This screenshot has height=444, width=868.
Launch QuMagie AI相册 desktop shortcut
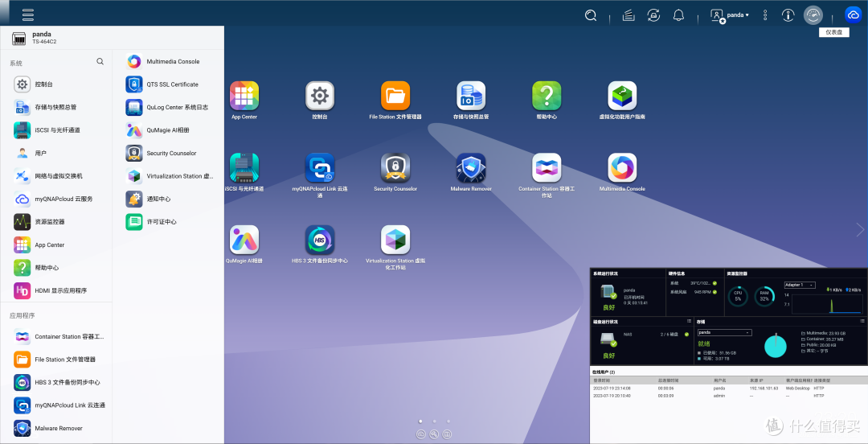244,240
